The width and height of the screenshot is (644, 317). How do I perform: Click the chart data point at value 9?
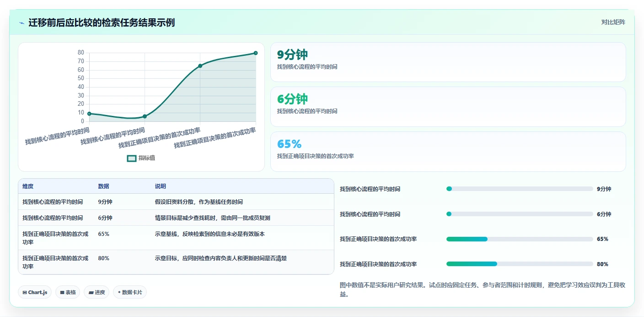coord(89,114)
